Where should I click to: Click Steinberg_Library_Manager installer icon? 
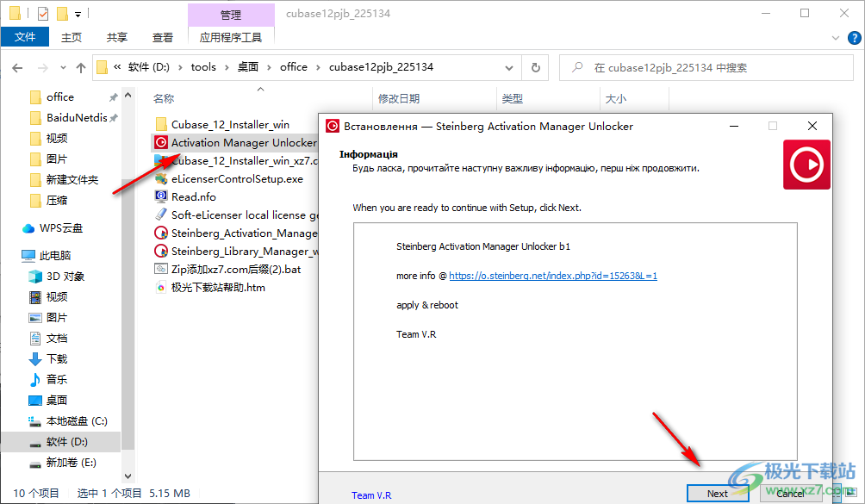coord(160,252)
